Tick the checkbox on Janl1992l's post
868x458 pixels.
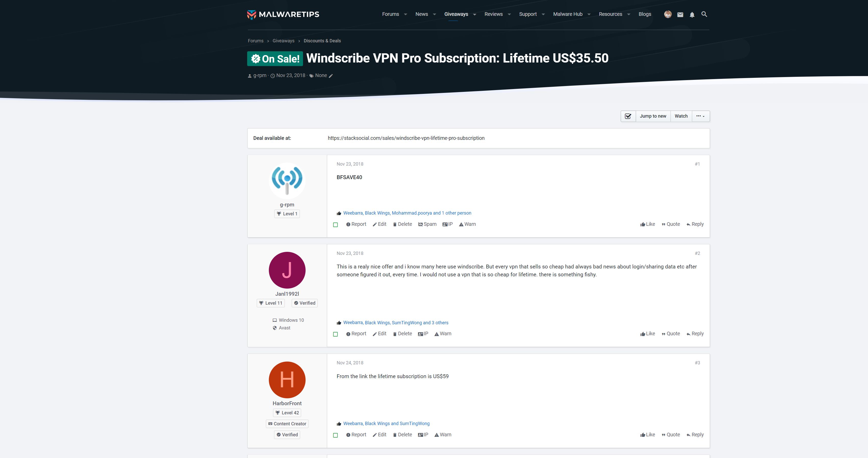point(335,334)
